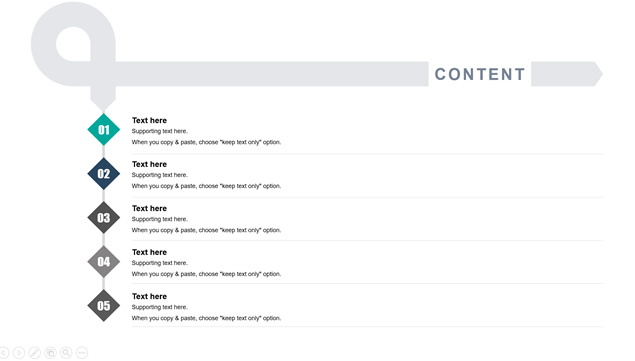Click 'Supporting text here.' under item 02
Image resolution: width=635 pixels, height=361 pixels.
[160, 175]
